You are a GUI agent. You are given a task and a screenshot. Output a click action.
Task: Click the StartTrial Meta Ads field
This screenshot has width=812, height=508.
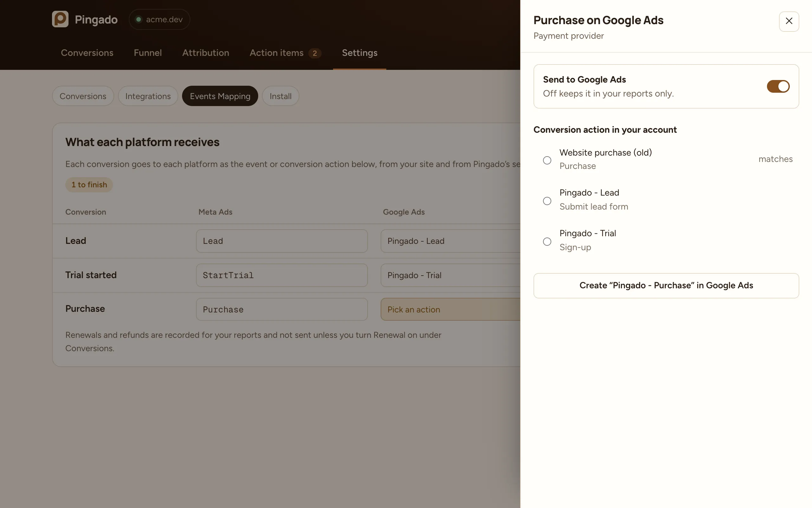(x=282, y=275)
